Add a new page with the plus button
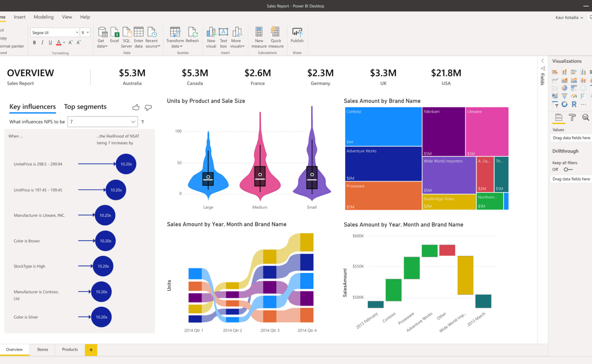The width and height of the screenshot is (592, 364). click(91, 349)
